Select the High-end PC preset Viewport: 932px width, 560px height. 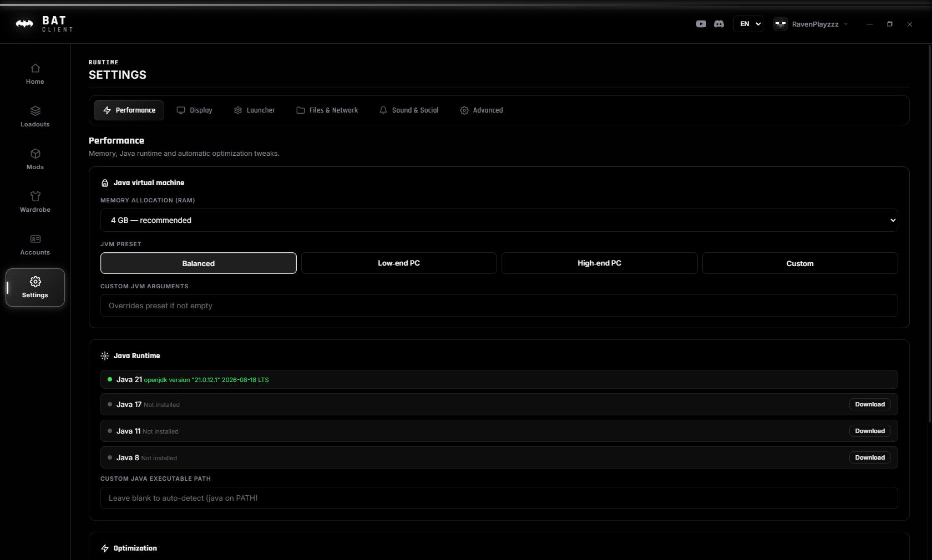[x=600, y=263]
